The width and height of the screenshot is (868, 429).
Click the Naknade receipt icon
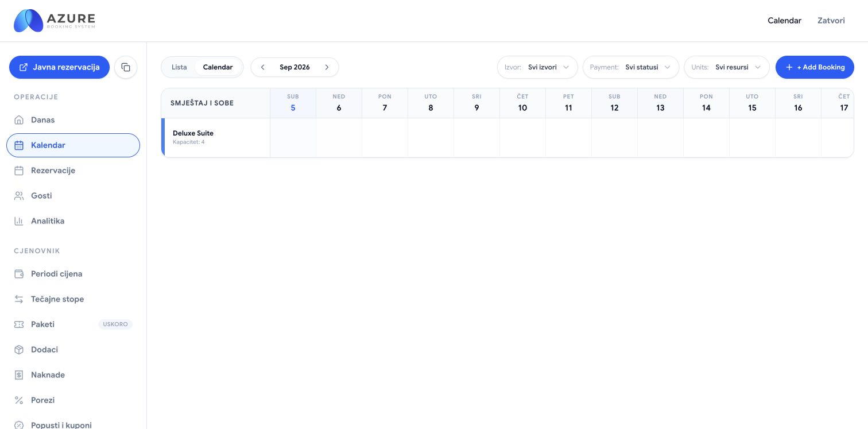(19, 375)
